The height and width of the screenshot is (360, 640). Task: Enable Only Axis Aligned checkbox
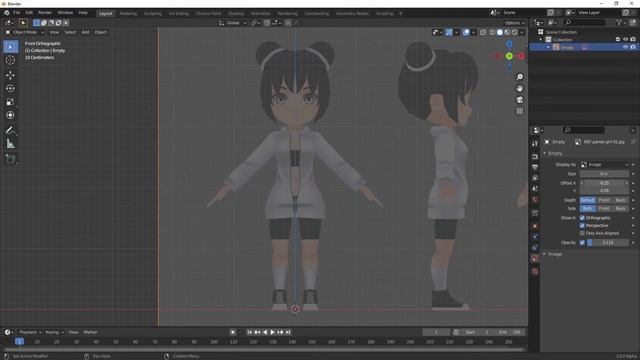point(582,233)
